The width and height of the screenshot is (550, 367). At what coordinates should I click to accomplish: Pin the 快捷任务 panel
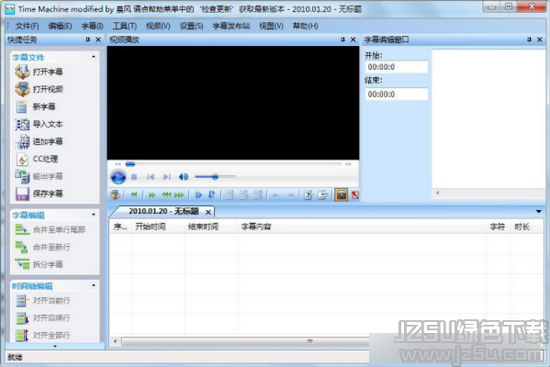coord(88,40)
